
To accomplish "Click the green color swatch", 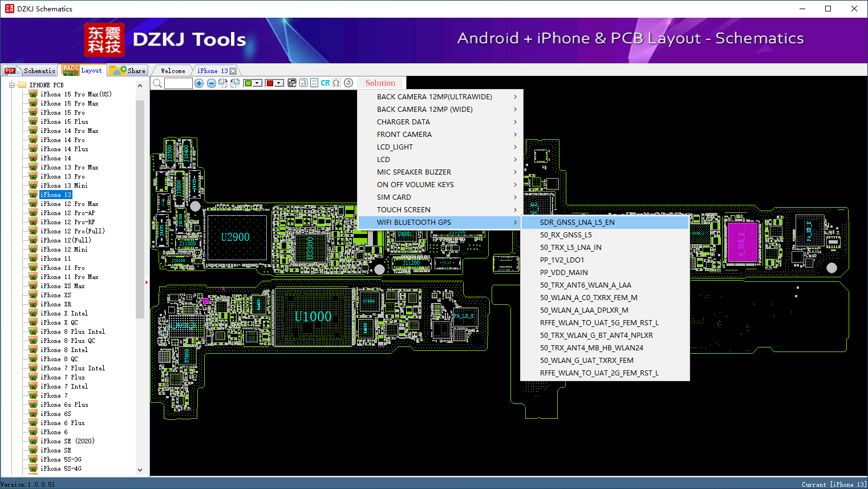I will pyautogui.click(x=249, y=83).
